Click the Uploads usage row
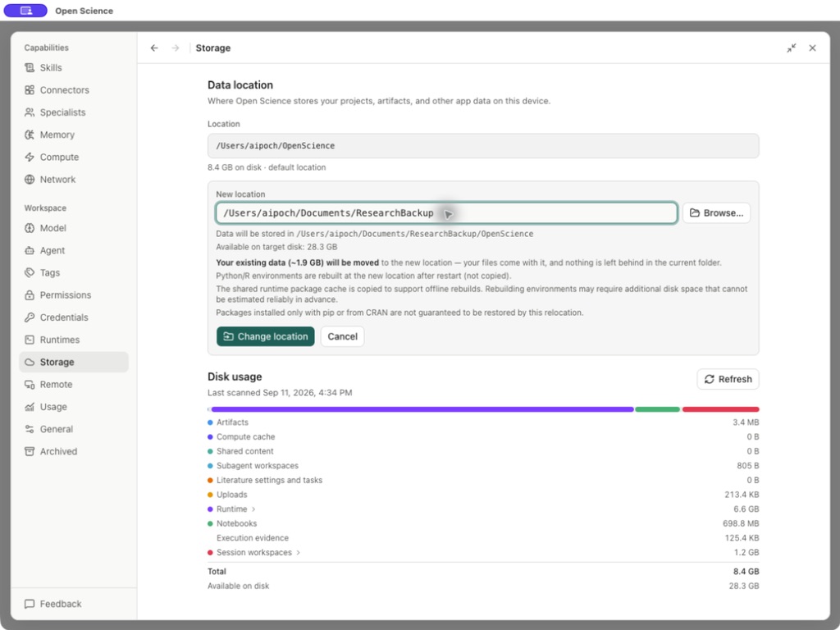Screen dimensions: 840x630 pos(483,495)
